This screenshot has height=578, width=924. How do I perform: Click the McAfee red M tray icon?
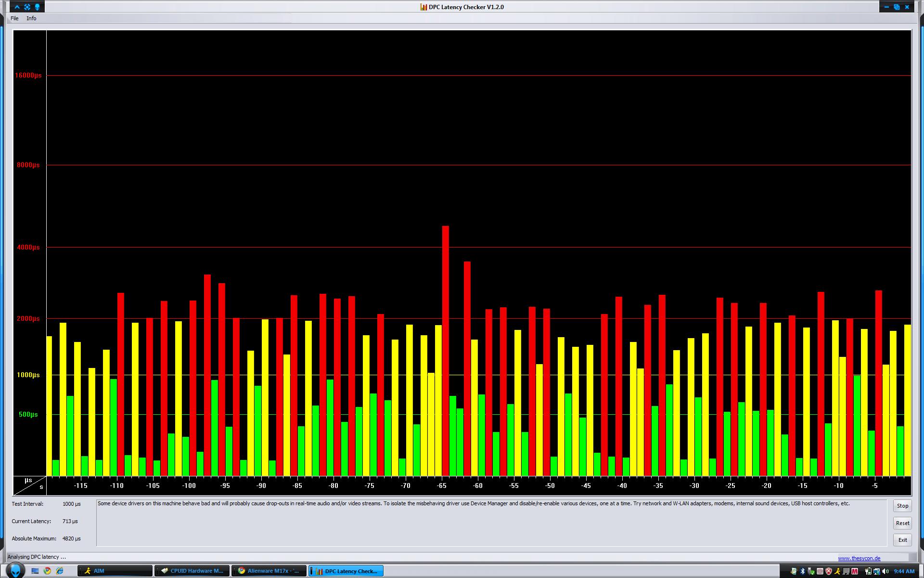click(x=855, y=571)
